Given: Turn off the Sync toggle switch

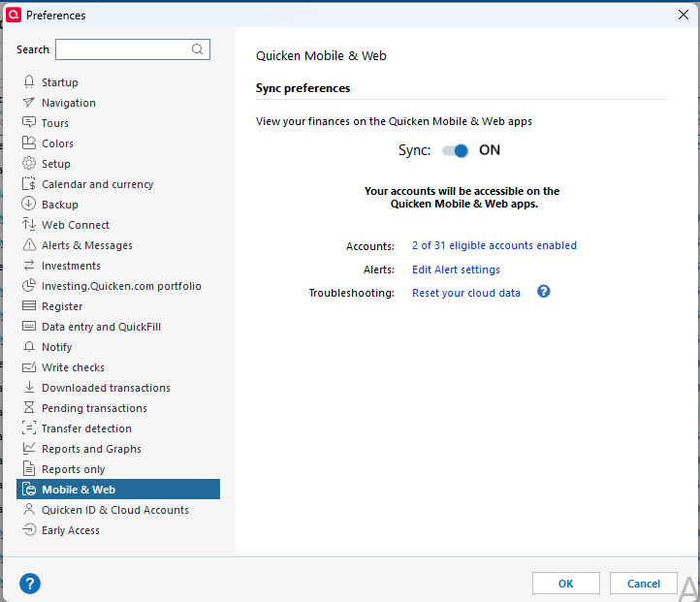Looking at the screenshot, I should click(455, 150).
